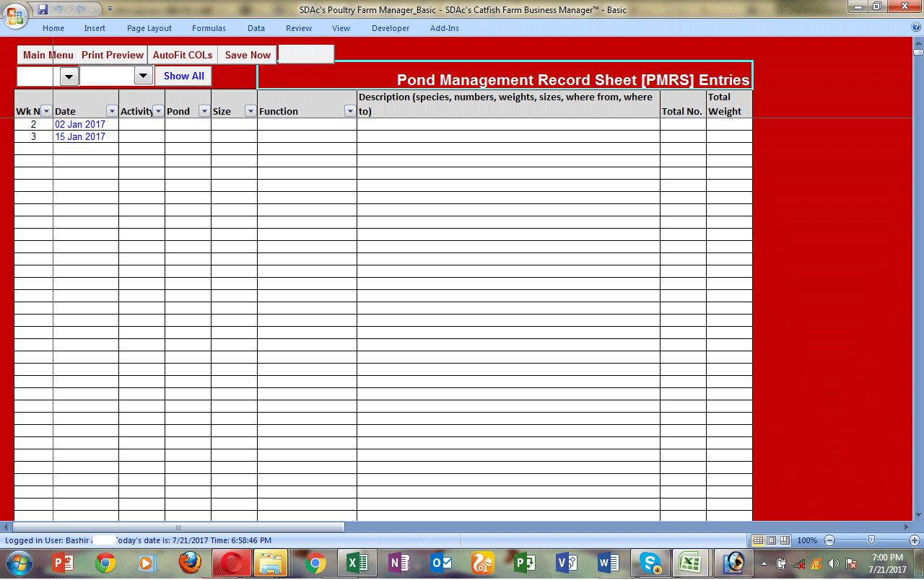
Task: Open Excel Help question mark icon
Action: point(916,27)
